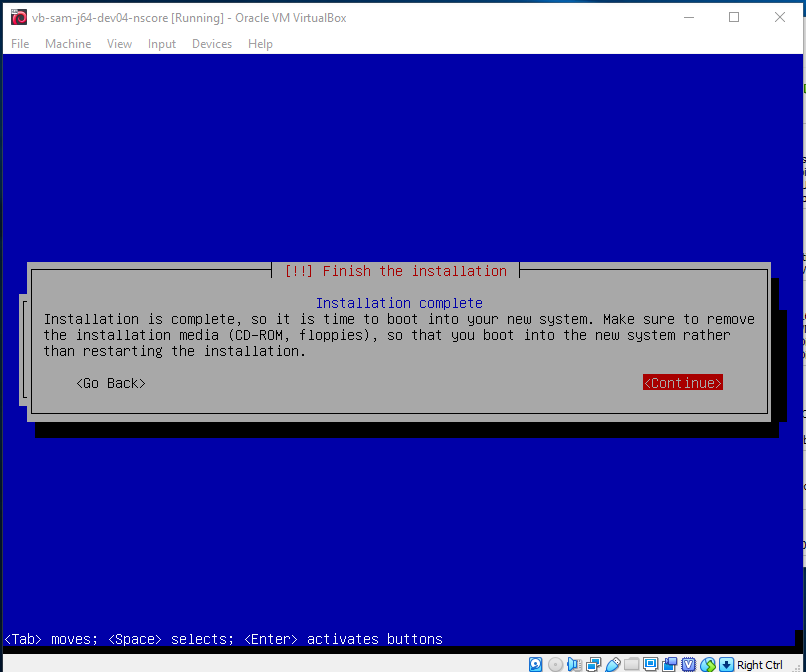Click the Go Back button
The image size is (806, 672).
(x=110, y=382)
